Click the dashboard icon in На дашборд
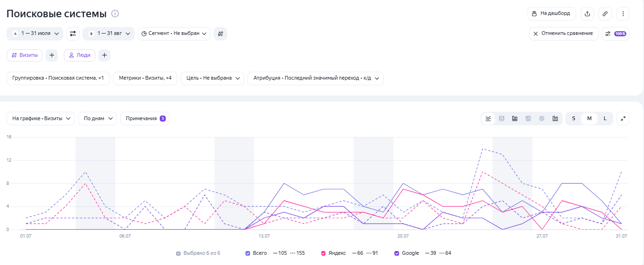 point(535,14)
